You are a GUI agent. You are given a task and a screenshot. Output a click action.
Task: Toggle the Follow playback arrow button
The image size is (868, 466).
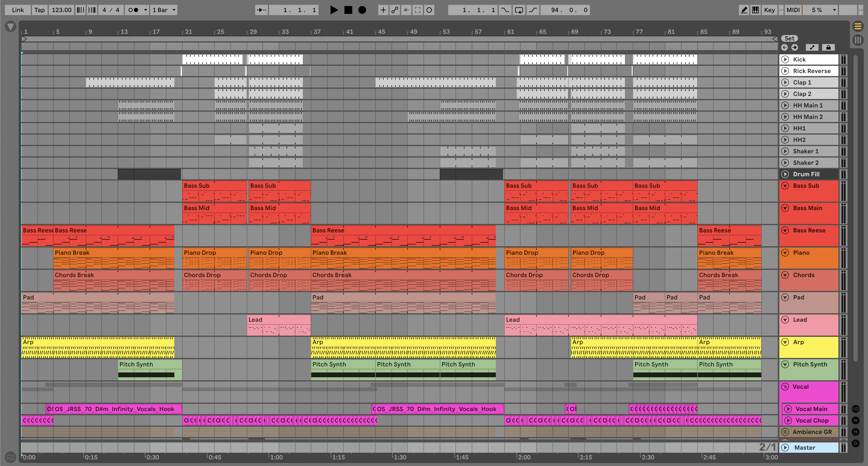[261, 10]
